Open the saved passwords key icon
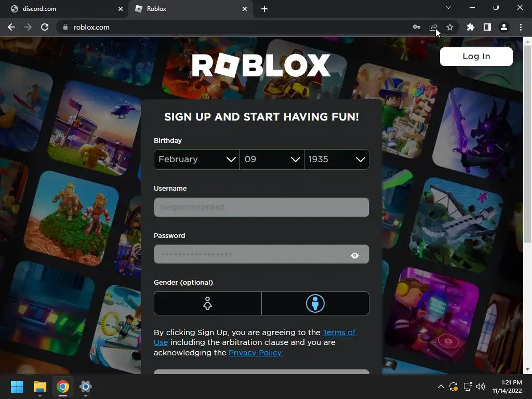This screenshot has width=532, height=399. (417, 27)
